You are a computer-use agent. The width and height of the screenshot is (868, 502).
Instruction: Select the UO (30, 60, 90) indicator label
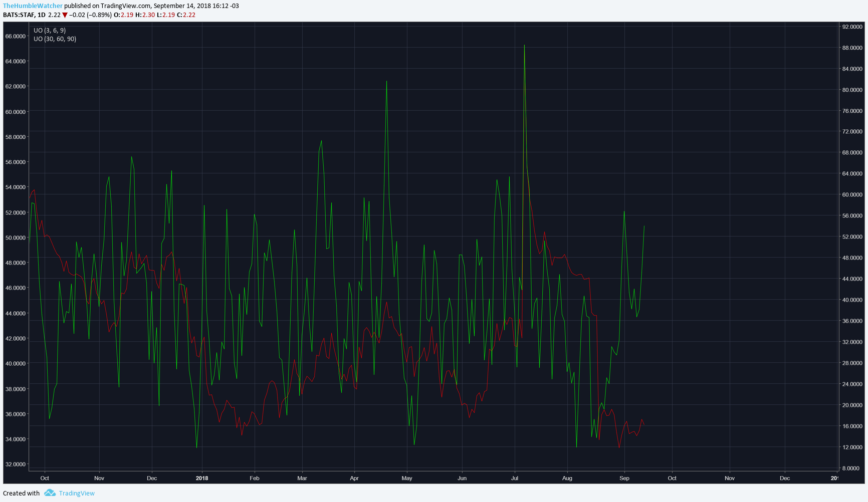pyautogui.click(x=55, y=39)
